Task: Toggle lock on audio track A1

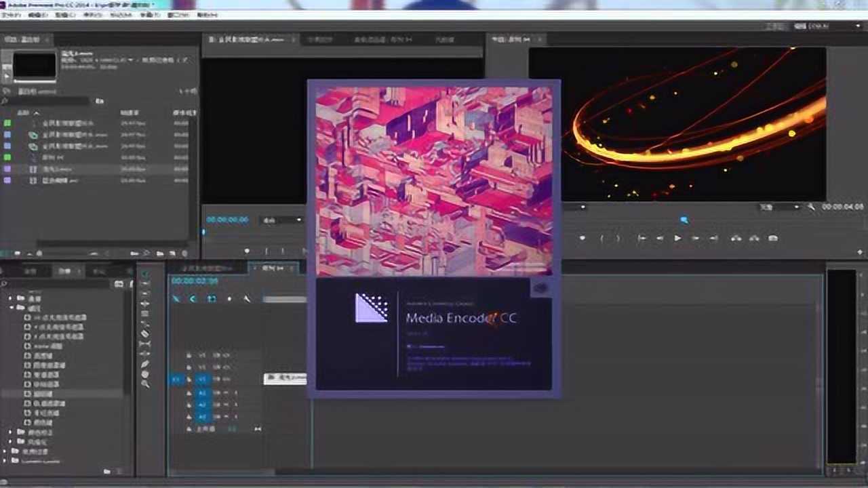Action: coord(189,392)
